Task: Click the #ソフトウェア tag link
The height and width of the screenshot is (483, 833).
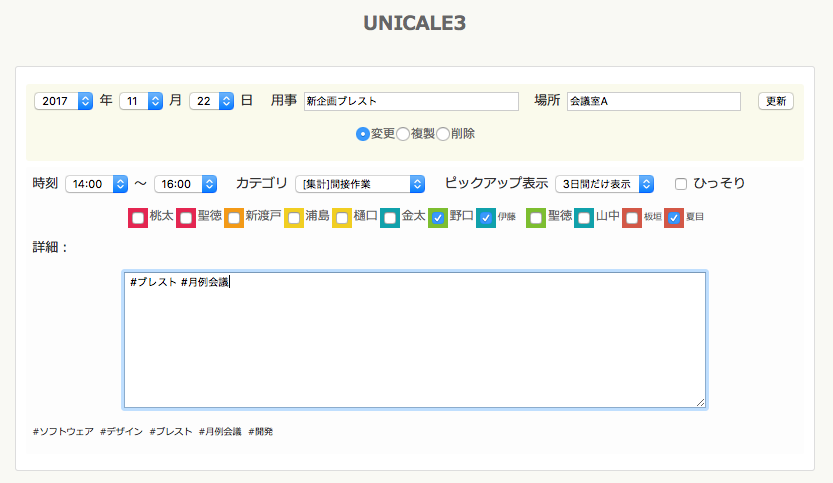Action: (x=63, y=432)
